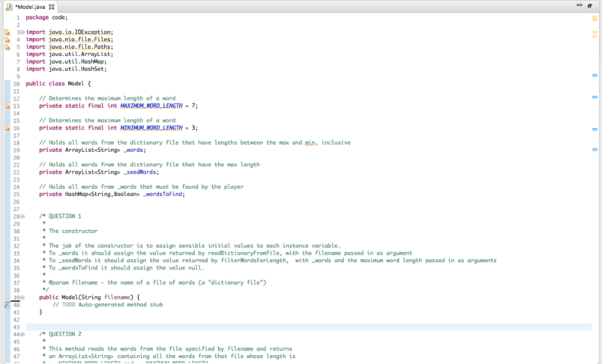Viewport: 602px width, 364px height.
Task: Select the Model.java editor tab
Action: [x=29, y=7]
